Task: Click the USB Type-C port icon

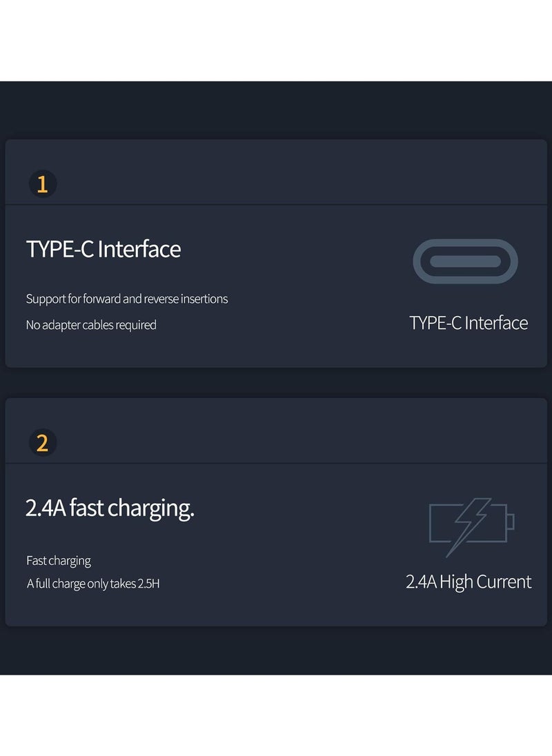Action: (x=465, y=261)
